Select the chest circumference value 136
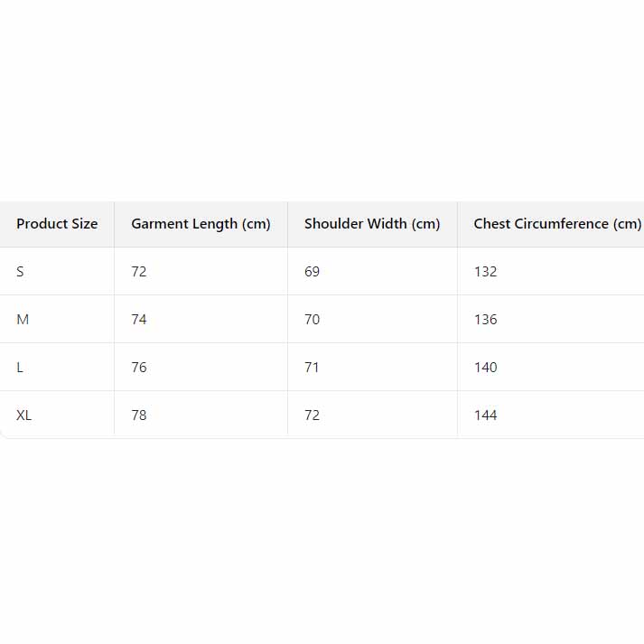This screenshot has height=644, width=644. click(x=486, y=320)
